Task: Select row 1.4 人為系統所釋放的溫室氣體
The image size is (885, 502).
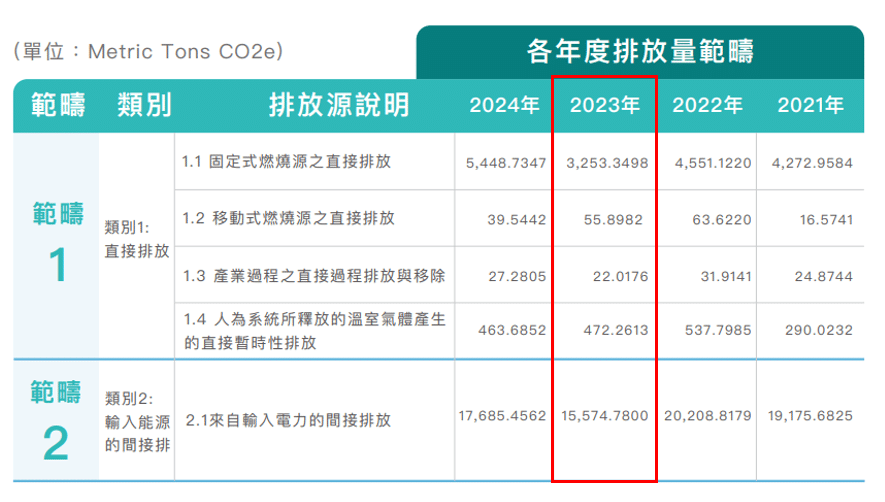Action: click(314, 331)
